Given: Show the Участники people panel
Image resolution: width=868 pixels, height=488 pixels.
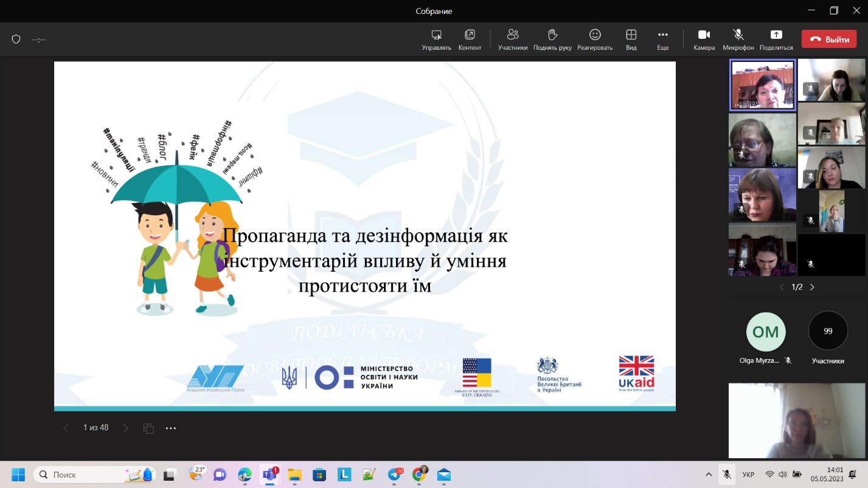Looking at the screenshot, I should (513, 40).
